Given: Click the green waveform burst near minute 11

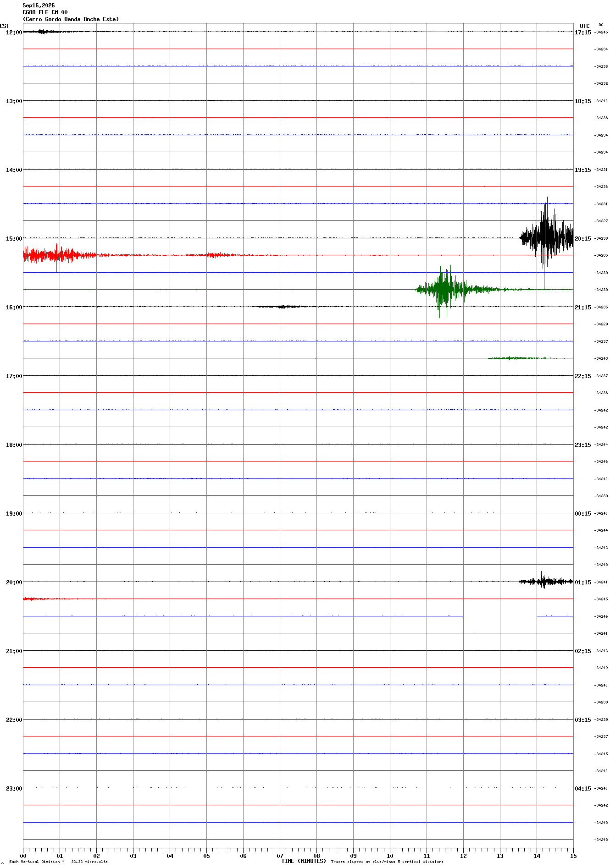Looking at the screenshot, I should (x=459, y=290).
